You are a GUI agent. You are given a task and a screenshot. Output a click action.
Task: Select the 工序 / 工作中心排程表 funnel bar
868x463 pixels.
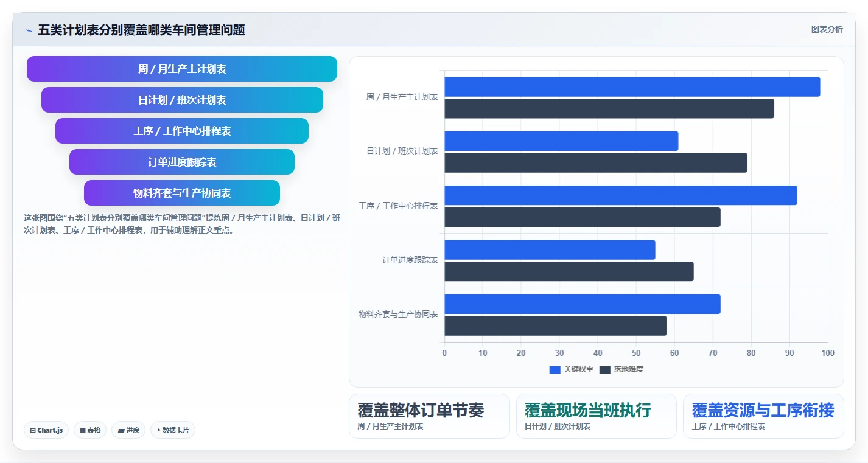click(x=182, y=131)
